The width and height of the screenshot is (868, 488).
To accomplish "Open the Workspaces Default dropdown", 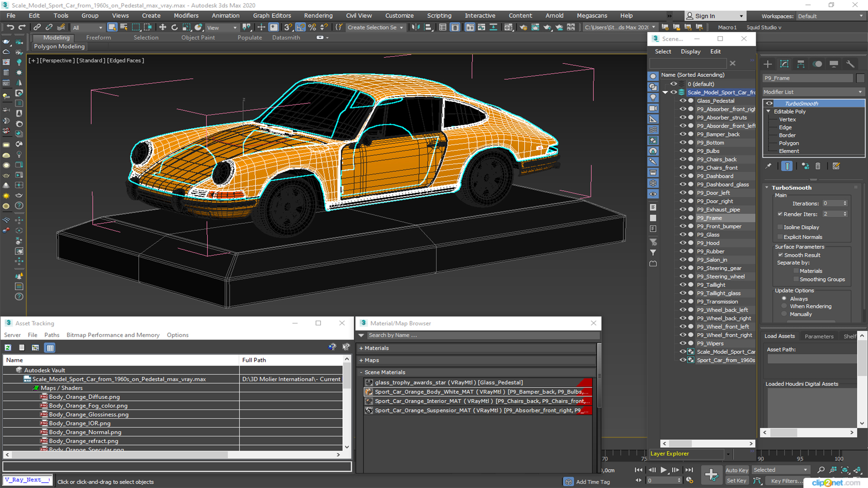I will click(x=830, y=16).
